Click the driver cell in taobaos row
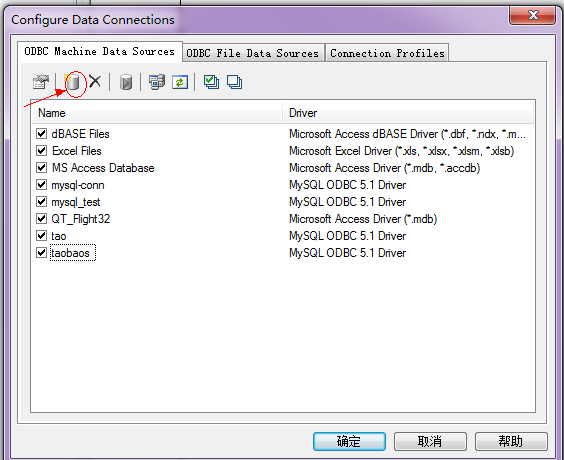564x460 pixels. click(x=347, y=253)
